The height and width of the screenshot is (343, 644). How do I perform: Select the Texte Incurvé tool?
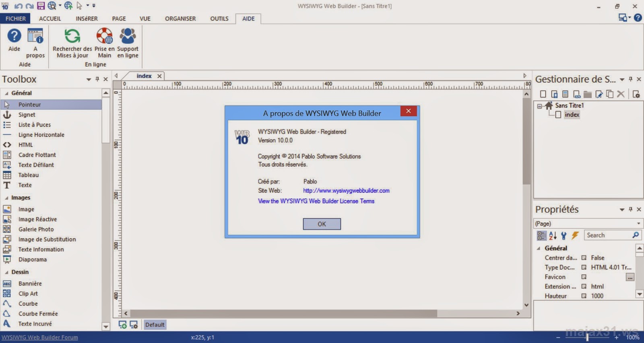(51, 324)
